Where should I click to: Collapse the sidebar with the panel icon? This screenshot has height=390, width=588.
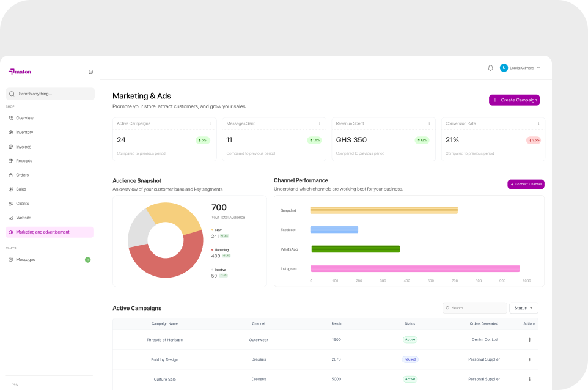point(90,72)
